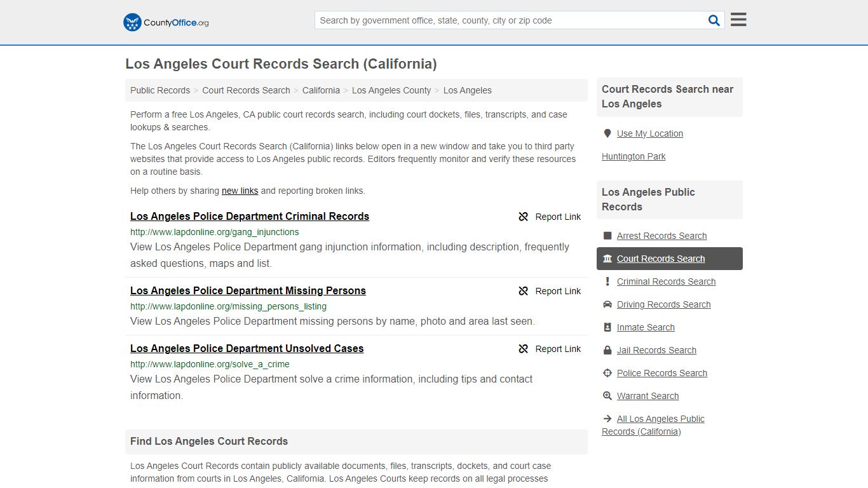This screenshot has height=488, width=868.
Task: Open Police Records Search link
Action: tap(661, 373)
